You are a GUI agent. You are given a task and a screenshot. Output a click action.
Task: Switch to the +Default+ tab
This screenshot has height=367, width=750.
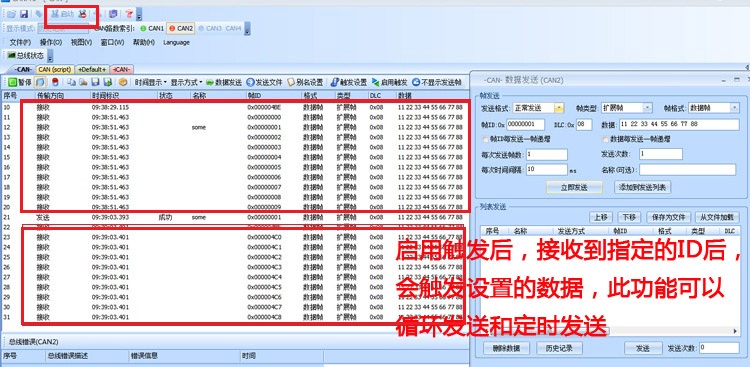92,69
